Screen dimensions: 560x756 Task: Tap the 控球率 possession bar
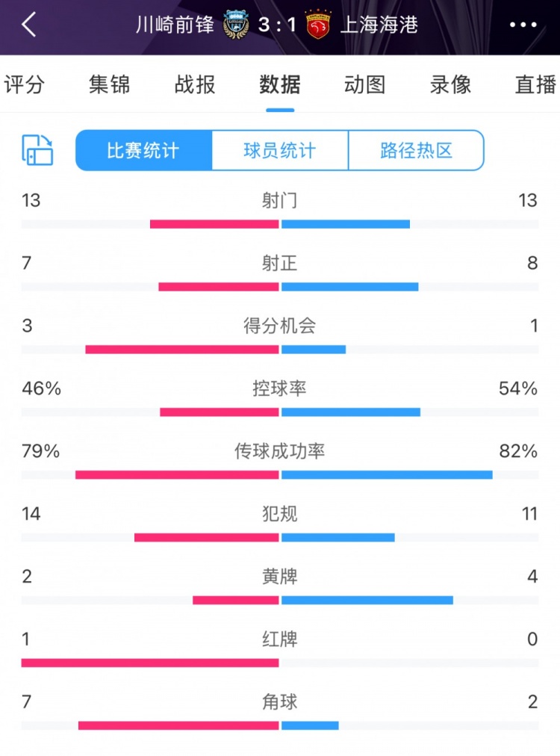coord(280,412)
